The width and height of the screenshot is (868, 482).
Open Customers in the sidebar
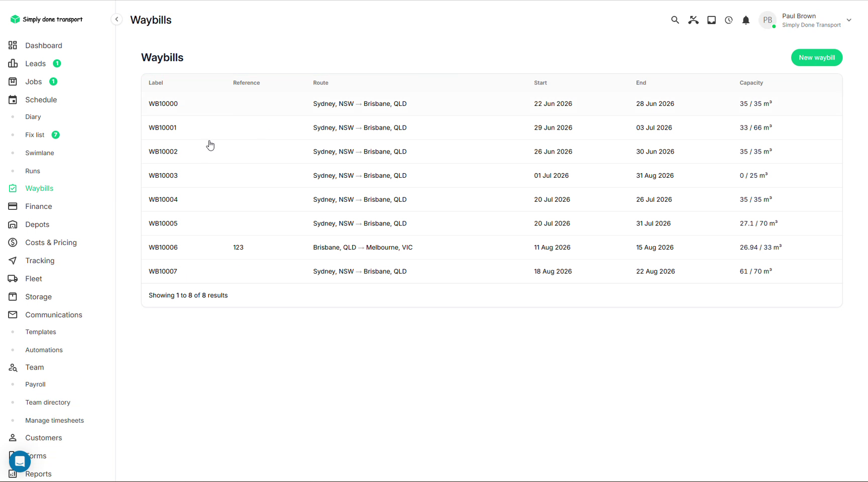44,438
